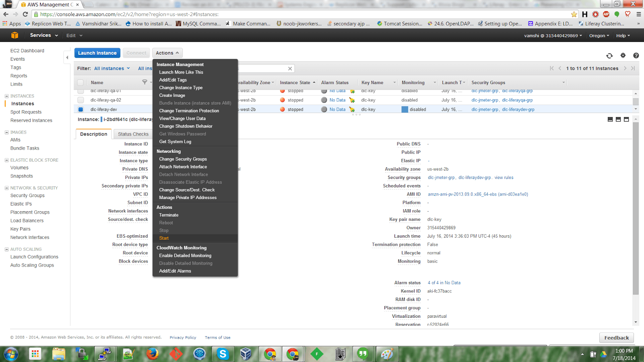The image size is (644, 362).
Task: Open the show/hide columns gear icon
Action: pos(623,56)
